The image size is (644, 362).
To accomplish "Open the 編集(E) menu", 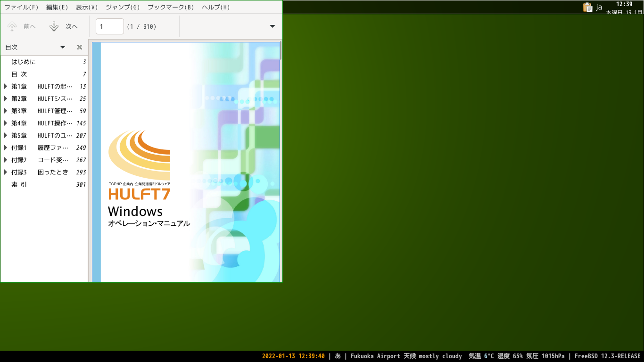I will pyautogui.click(x=57, y=7).
